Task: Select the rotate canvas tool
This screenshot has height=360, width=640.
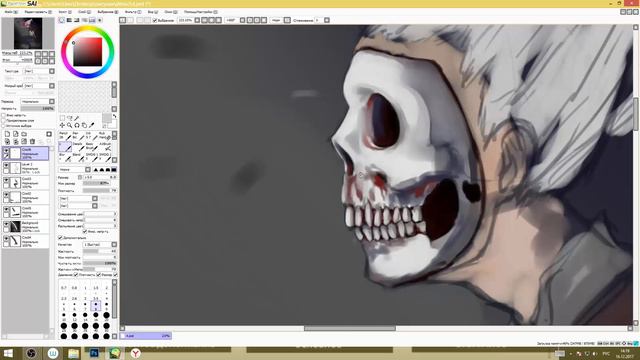Action: pos(77,125)
